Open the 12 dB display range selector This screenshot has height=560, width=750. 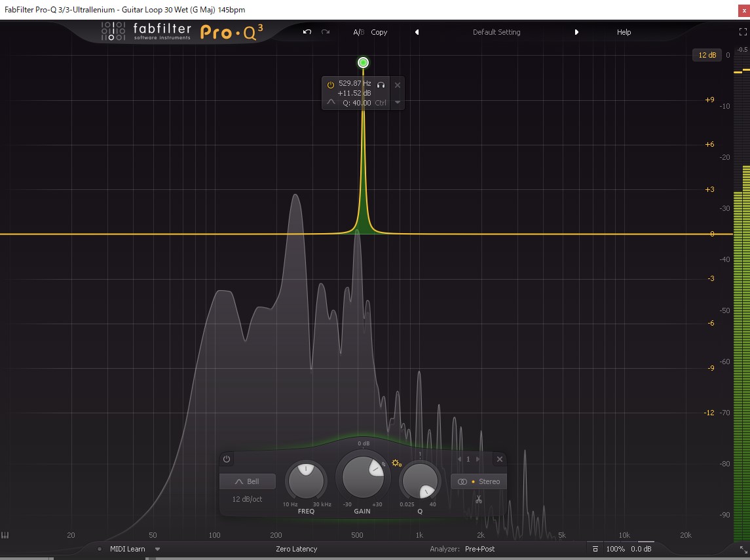coord(707,55)
